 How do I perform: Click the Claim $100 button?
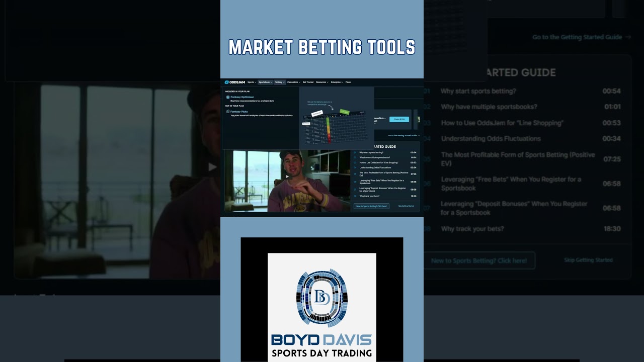click(x=399, y=119)
